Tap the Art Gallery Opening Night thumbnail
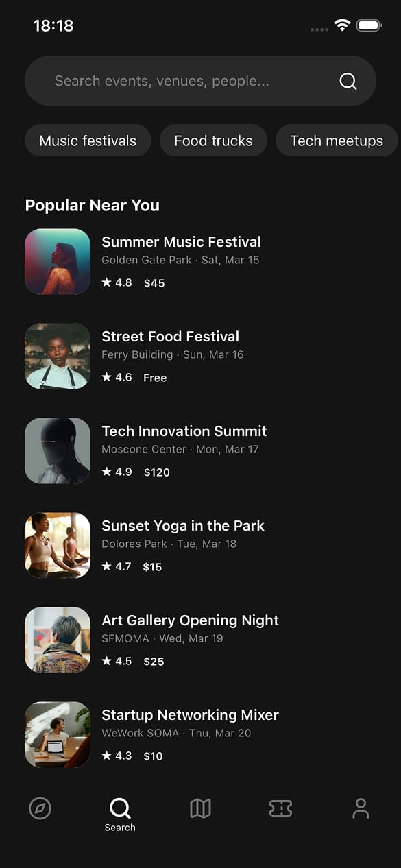401x868 pixels. click(57, 640)
